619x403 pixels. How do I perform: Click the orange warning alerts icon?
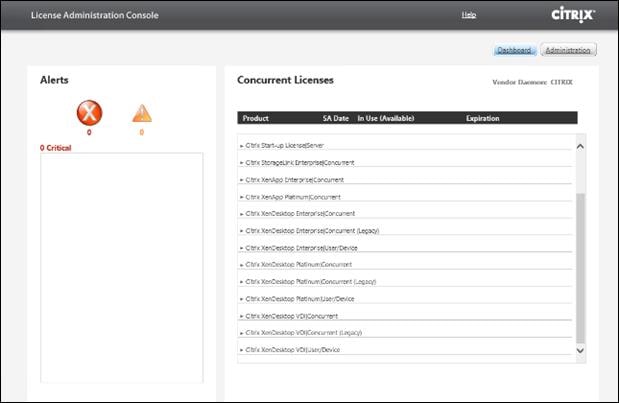[x=142, y=114]
